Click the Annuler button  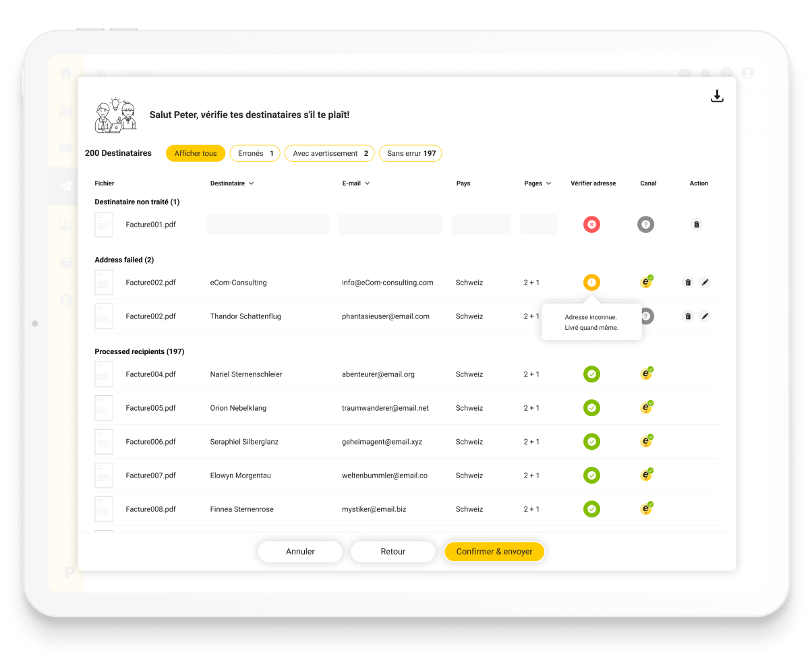coord(300,552)
